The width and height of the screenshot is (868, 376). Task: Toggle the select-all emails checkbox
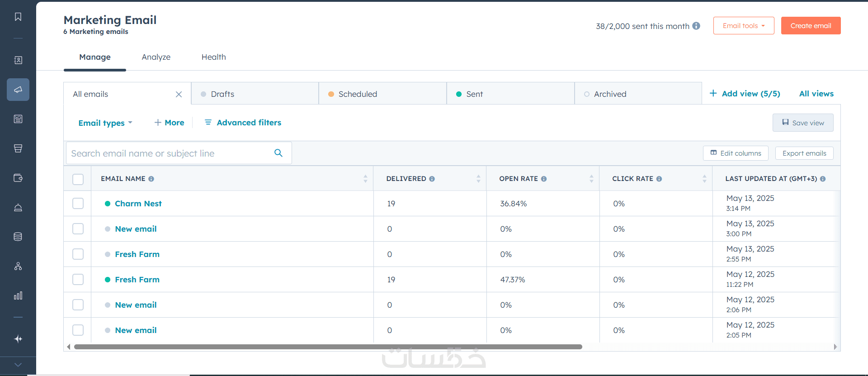point(78,179)
